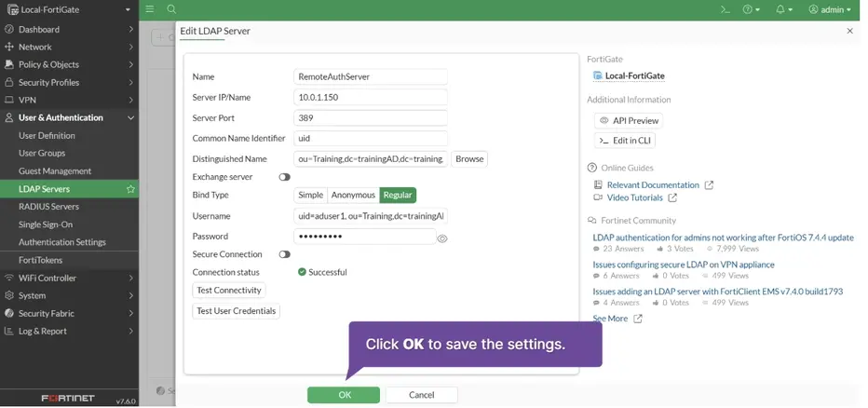Screen dimensions: 868x408
Task: Click the User & Authentication person icon
Action: [x=9, y=117]
